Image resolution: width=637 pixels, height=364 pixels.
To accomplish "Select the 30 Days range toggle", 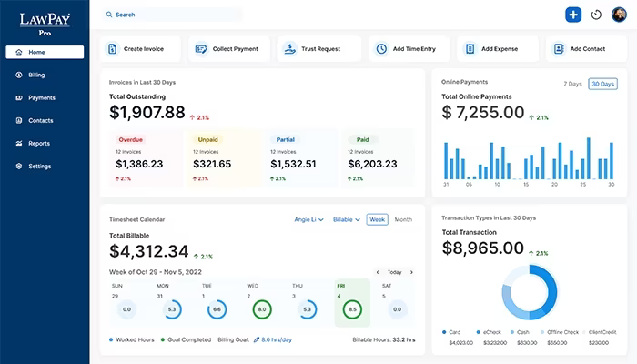I will pyautogui.click(x=602, y=84).
